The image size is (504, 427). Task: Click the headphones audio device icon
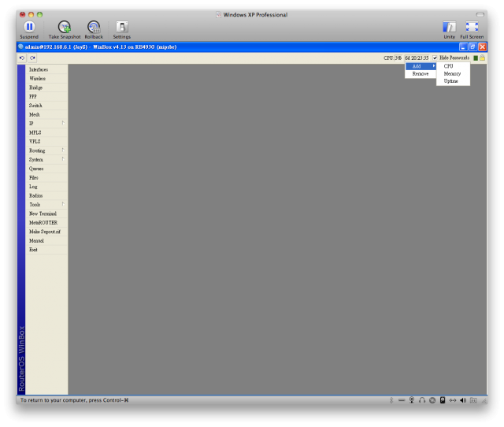click(422, 400)
